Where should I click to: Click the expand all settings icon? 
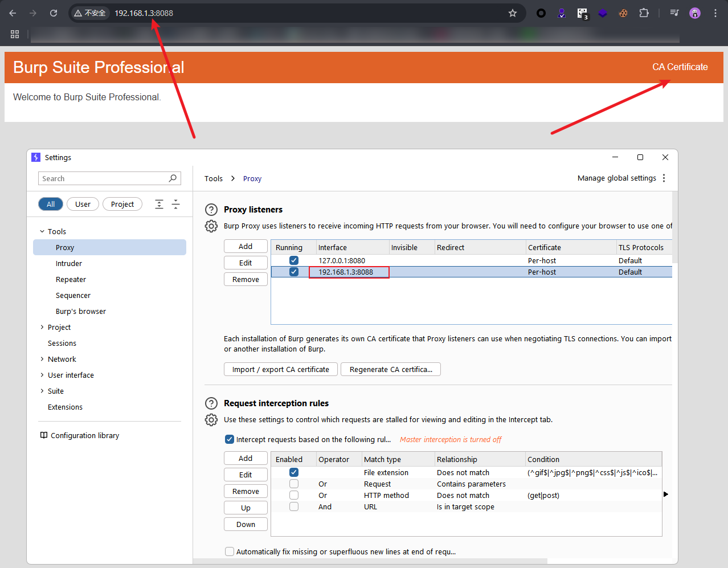pyautogui.click(x=159, y=205)
